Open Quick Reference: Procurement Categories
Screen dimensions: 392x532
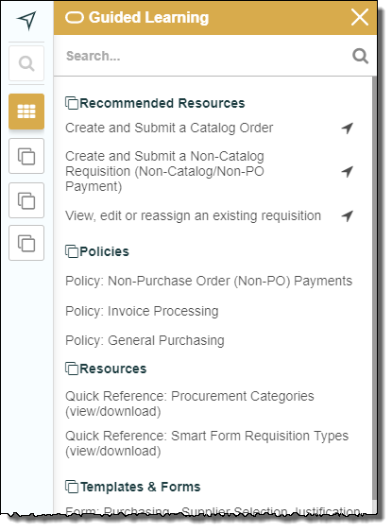click(x=190, y=403)
